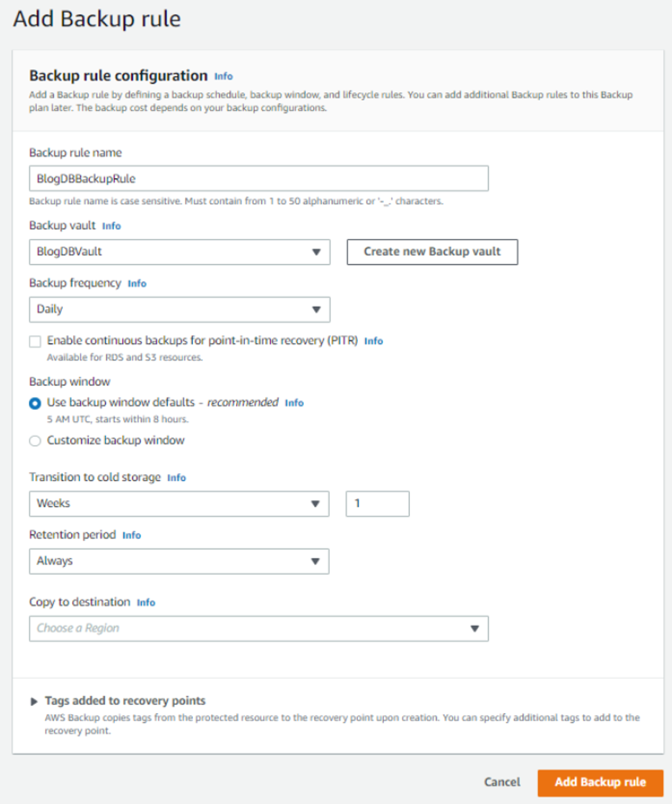Click the Create new Backup vault button

coord(431,251)
